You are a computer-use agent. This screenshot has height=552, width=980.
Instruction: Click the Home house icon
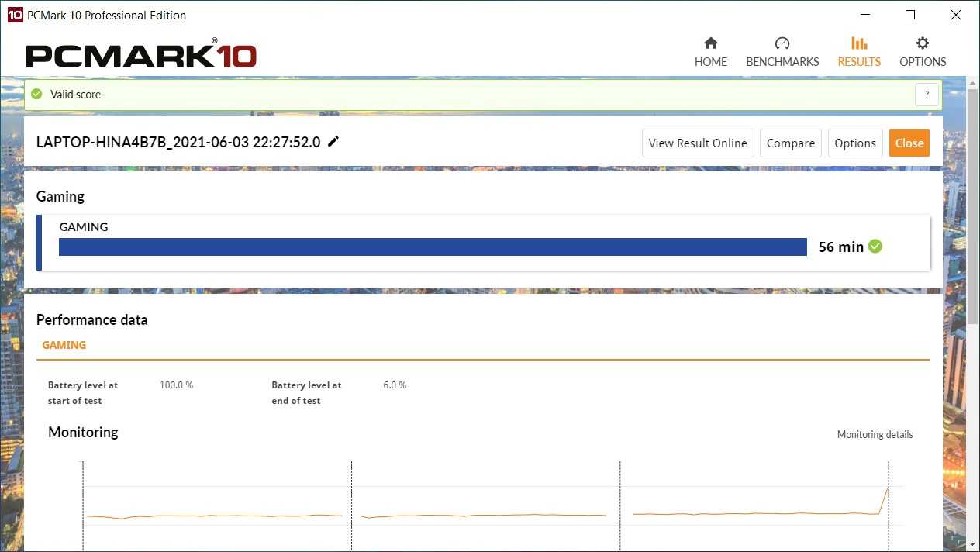[x=710, y=43]
